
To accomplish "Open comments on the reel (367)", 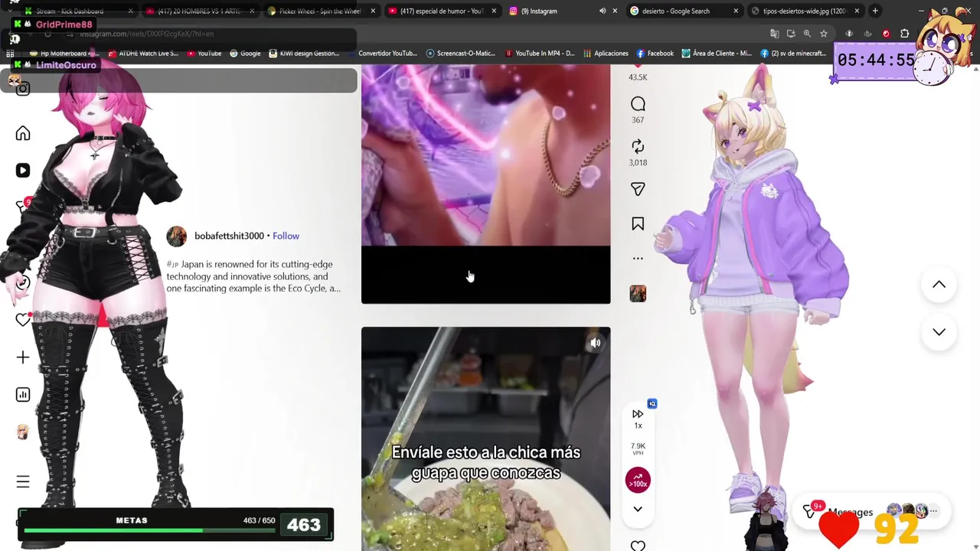I will tap(638, 104).
